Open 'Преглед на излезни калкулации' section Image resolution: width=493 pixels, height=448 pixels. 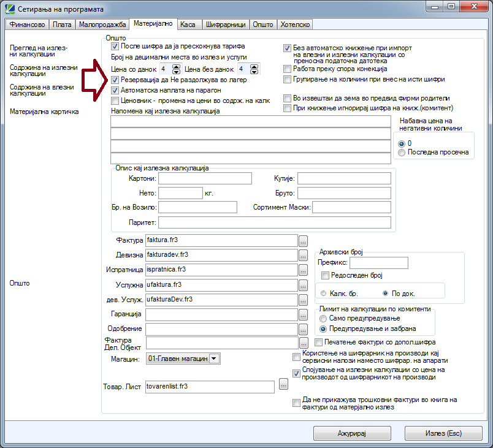[39, 51]
